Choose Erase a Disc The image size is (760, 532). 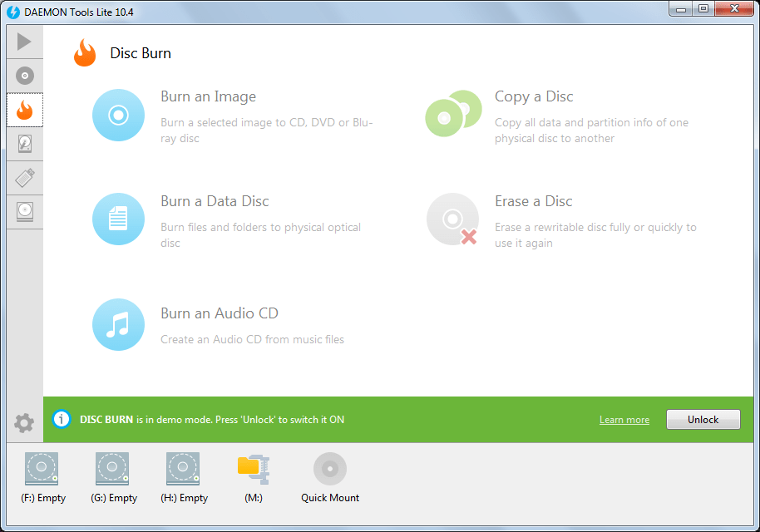click(x=453, y=219)
